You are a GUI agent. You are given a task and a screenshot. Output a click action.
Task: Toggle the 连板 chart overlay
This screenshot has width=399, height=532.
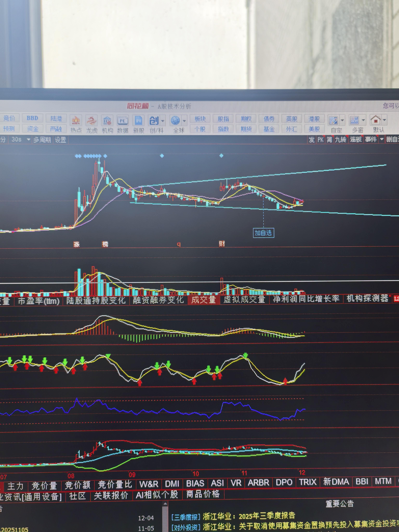(x=356, y=139)
